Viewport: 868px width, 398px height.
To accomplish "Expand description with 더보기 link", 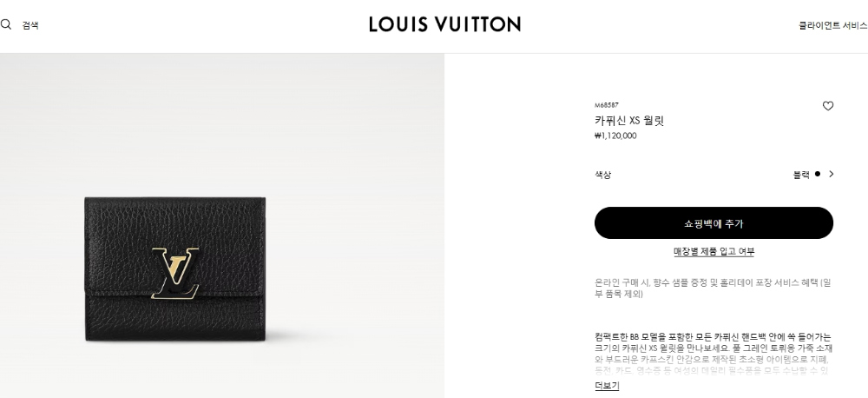I will (607, 386).
